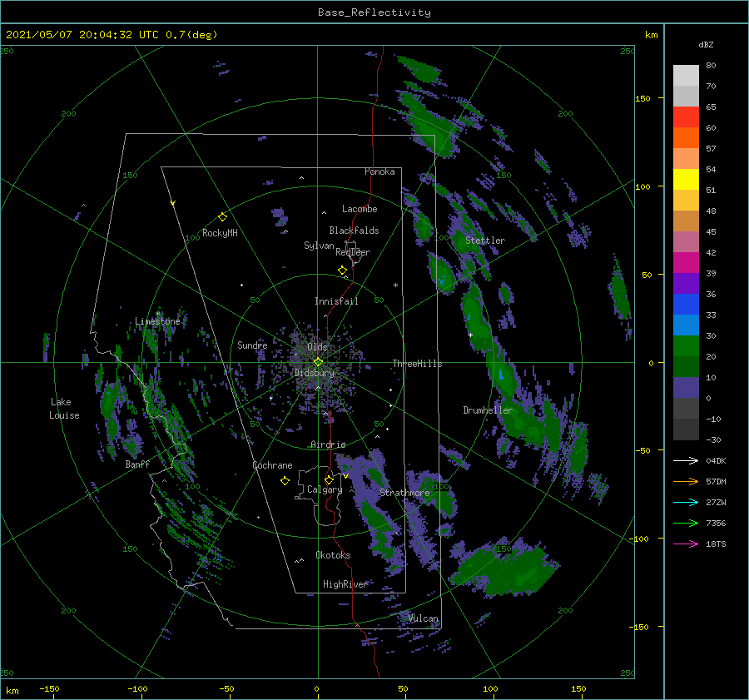Viewport: 749px width, 700px height.
Task: Pick the magenta swatch between 42 and 39 dBZ
Action: [686, 263]
